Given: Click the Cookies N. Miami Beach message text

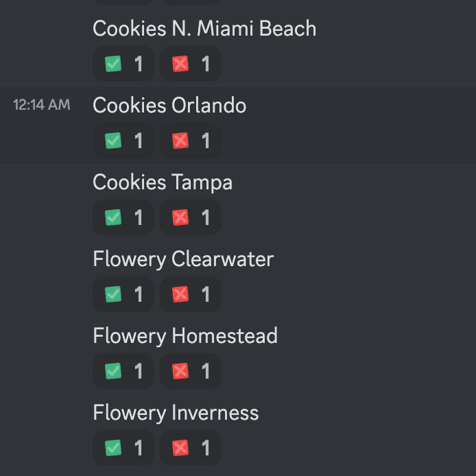Looking at the screenshot, I should [204, 29].
